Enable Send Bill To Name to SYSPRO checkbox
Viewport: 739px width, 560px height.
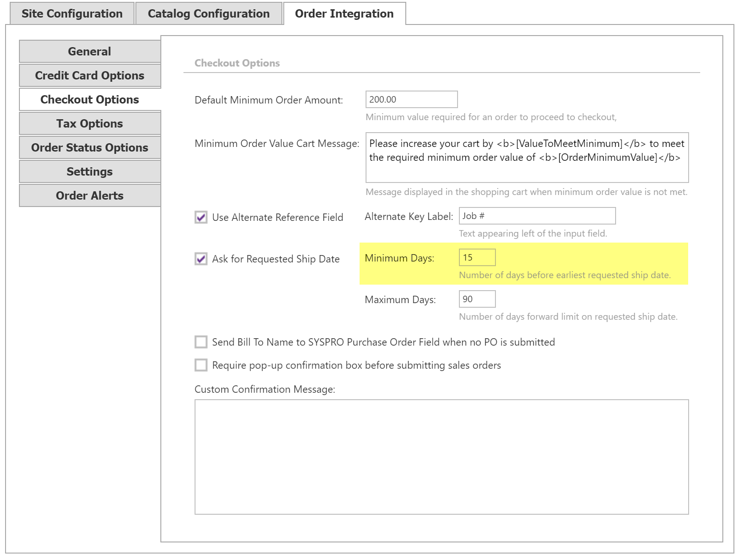tap(201, 342)
